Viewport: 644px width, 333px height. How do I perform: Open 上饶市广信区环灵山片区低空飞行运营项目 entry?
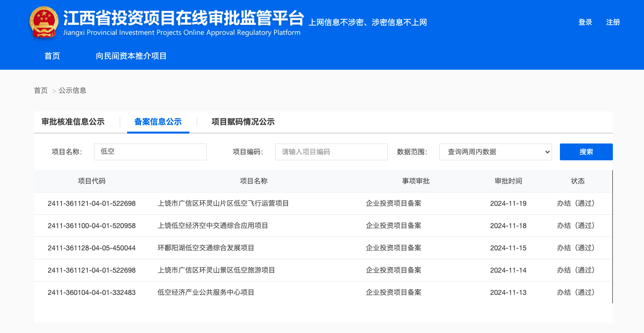coord(223,203)
